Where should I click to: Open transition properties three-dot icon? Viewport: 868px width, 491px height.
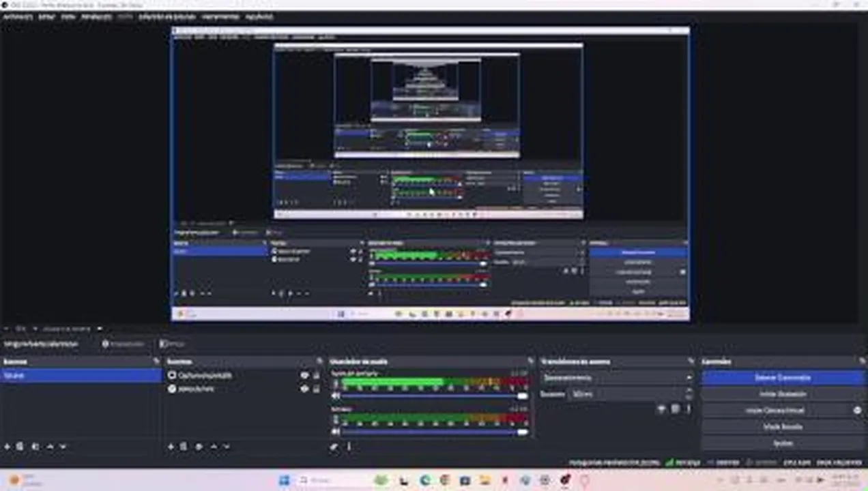(x=688, y=409)
